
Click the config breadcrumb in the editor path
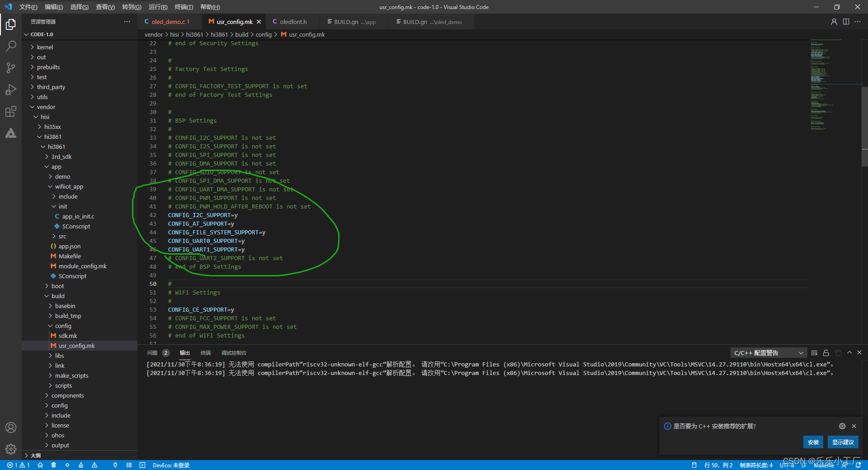coord(264,34)
